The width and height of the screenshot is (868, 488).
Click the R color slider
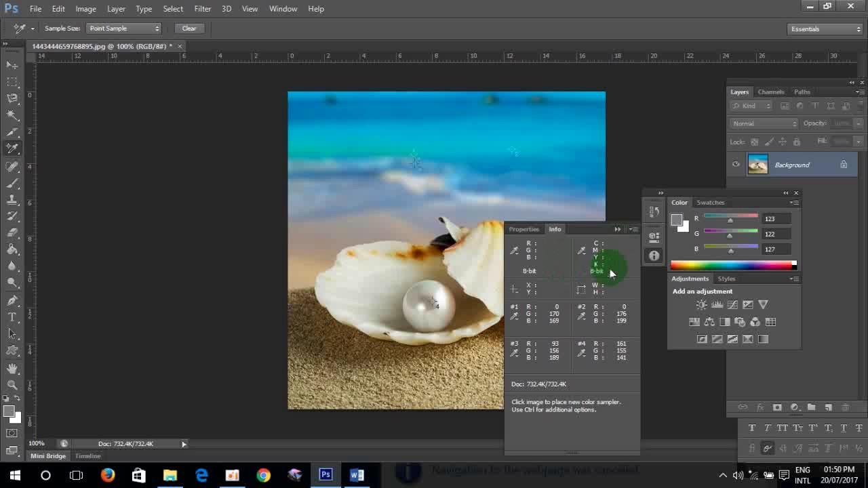(x=730, y=218)
